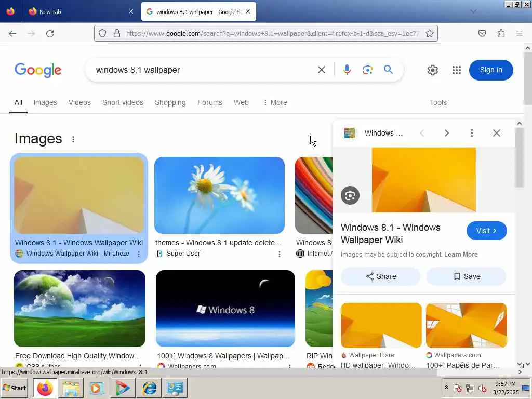Save the previewed image
Image resolution: width=532 pixels, height=399 pixels.
(x=467, y=276)
